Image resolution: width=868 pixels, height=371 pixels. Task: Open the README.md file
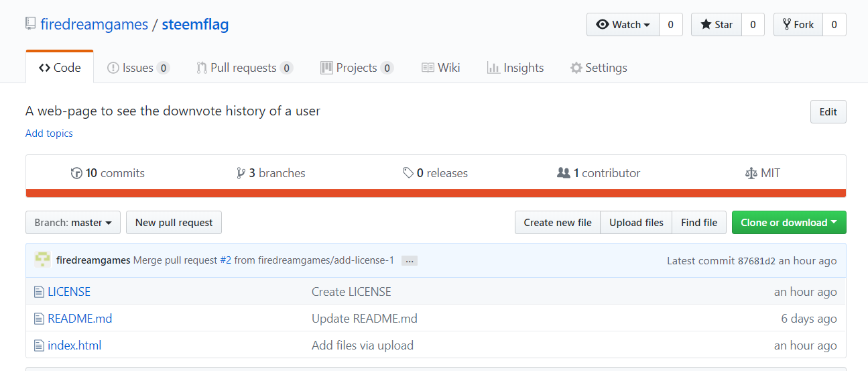(x=80, y=319)
